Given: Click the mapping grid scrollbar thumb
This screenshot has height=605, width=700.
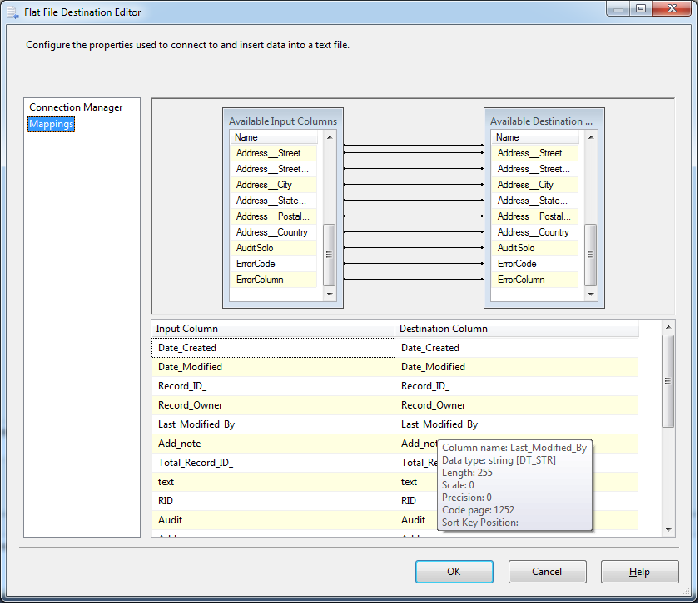Looking at the screenshot, I should coord(669,382).
